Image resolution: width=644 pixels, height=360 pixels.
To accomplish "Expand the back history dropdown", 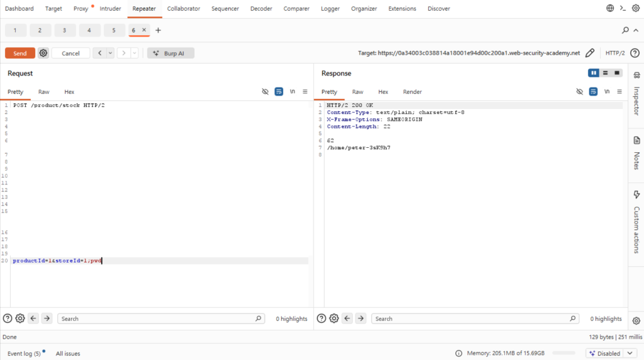I will tap(110, 53).
